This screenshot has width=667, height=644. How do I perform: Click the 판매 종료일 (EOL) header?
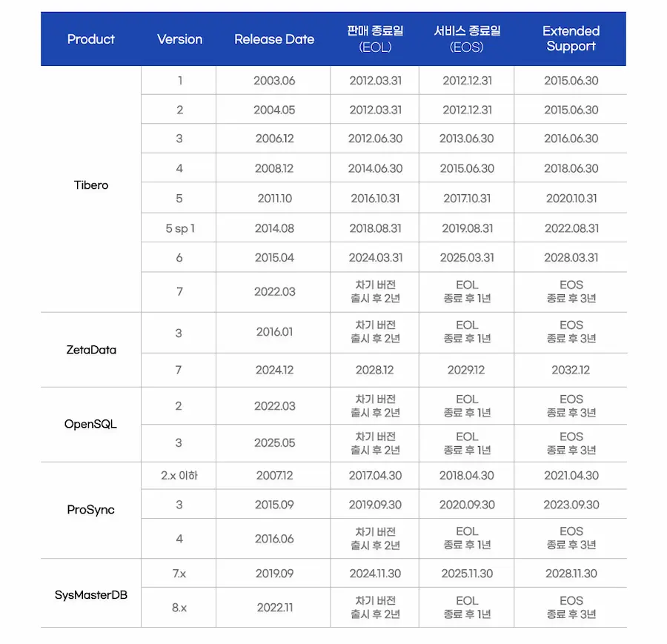pos(375,39)
